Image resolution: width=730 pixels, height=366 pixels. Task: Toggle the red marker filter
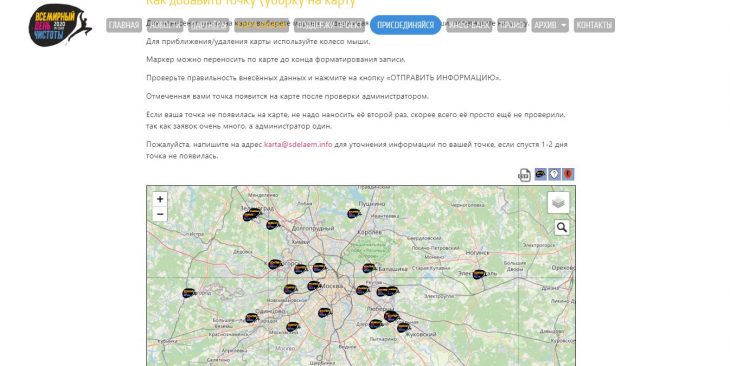pos(568,174)
